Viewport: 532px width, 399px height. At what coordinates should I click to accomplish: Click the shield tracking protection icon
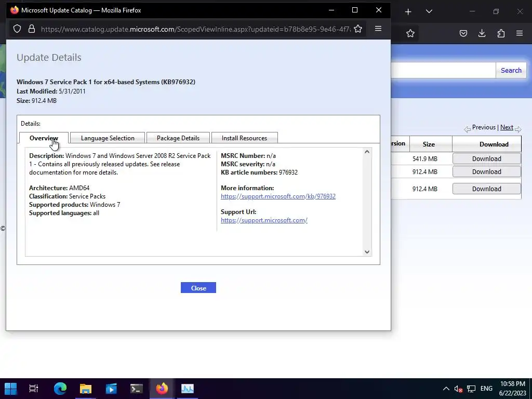17,29
